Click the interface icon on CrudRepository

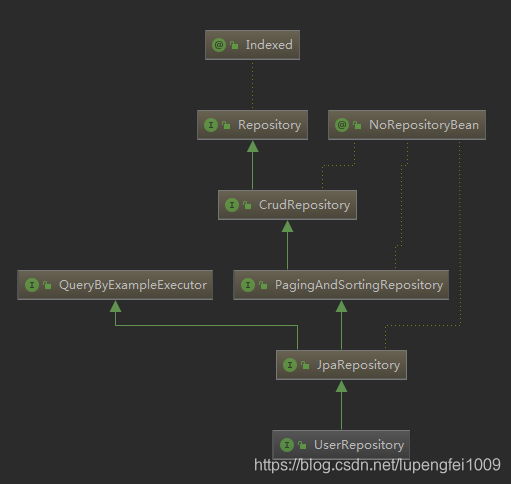click(232, 205)
